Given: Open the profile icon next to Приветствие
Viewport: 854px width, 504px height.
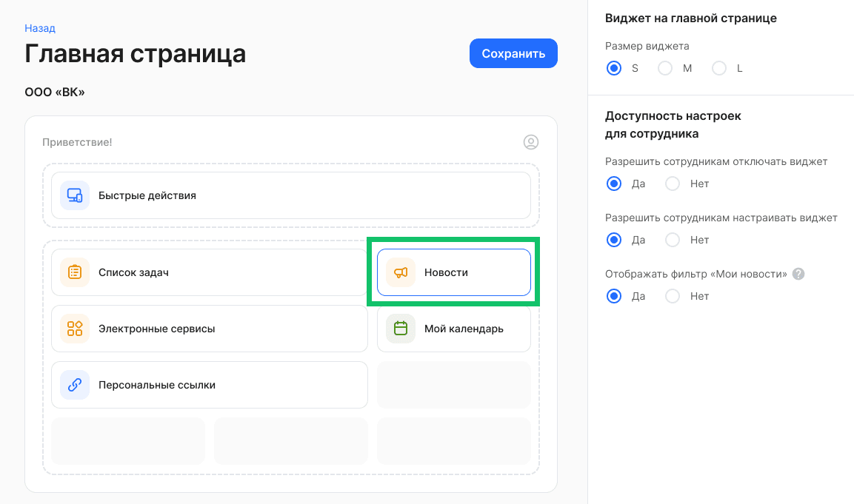Looking at the screenshot, I should pos(531,142).
